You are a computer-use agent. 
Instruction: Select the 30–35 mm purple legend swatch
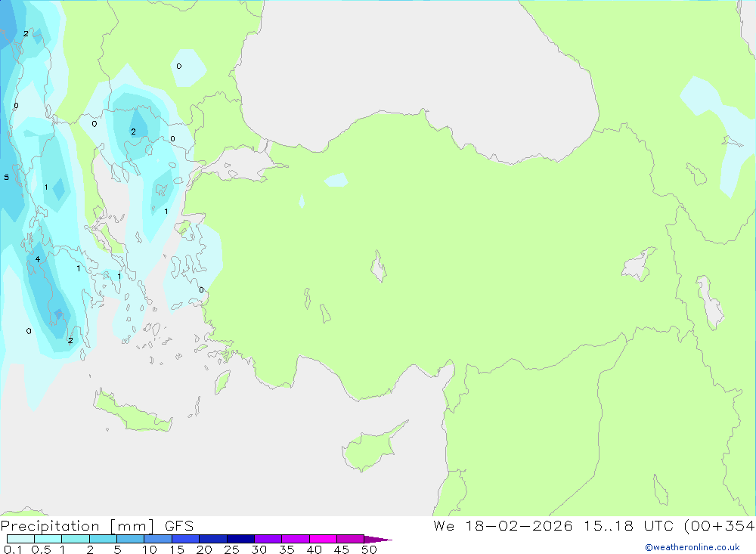coord(268,539)
